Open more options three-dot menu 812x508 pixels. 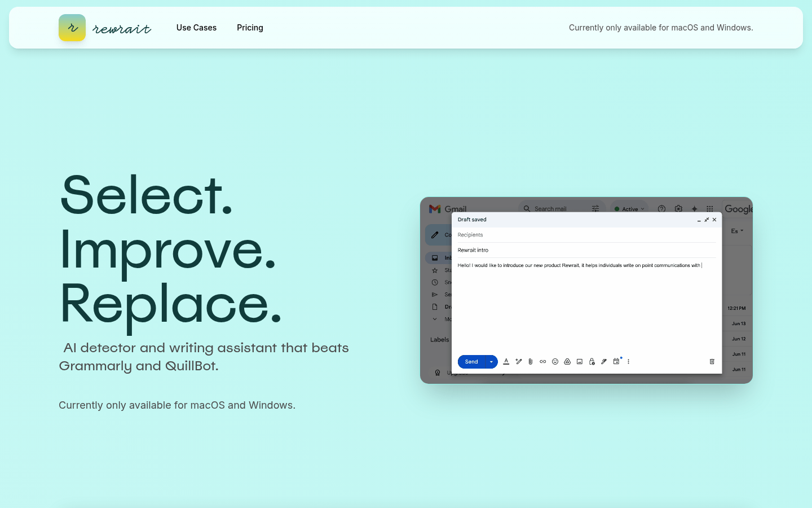pos(628,362)
